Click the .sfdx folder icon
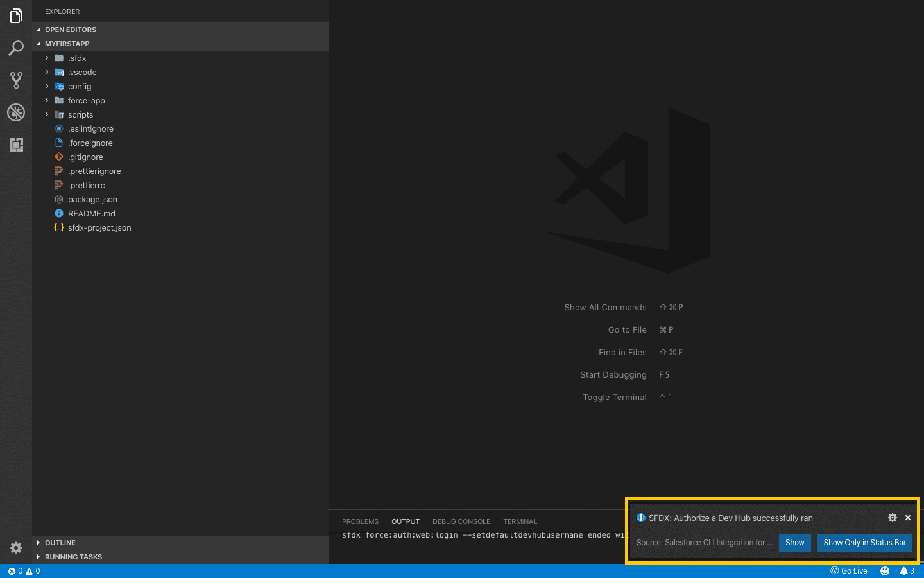Image resolution: width=924 pixels, height=578 pixels. [59, 58]
